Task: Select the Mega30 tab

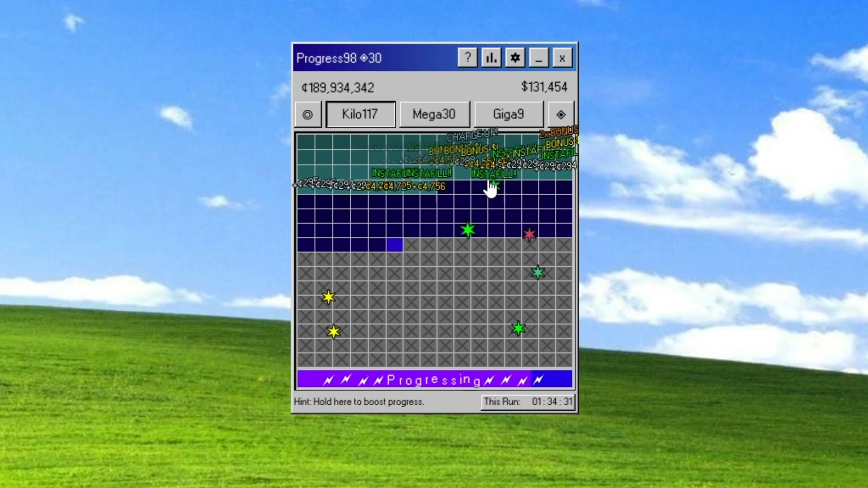Action: [434, 114]
